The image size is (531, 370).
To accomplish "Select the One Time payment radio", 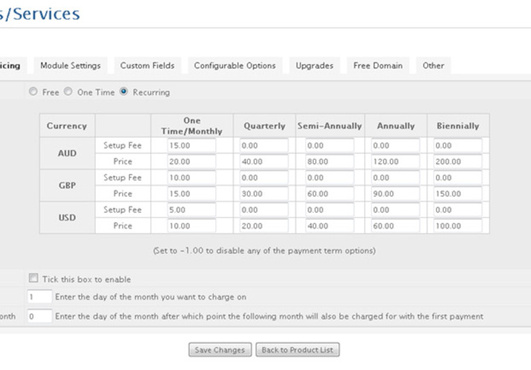I will (68, 91).
